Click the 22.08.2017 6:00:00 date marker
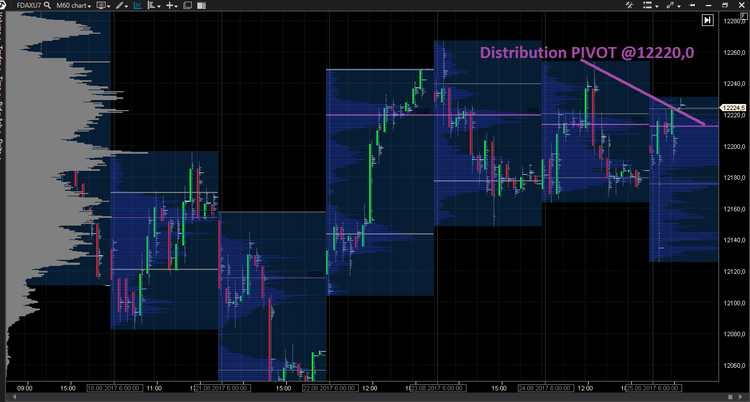The image size is (750, 402). pos(330,388)
